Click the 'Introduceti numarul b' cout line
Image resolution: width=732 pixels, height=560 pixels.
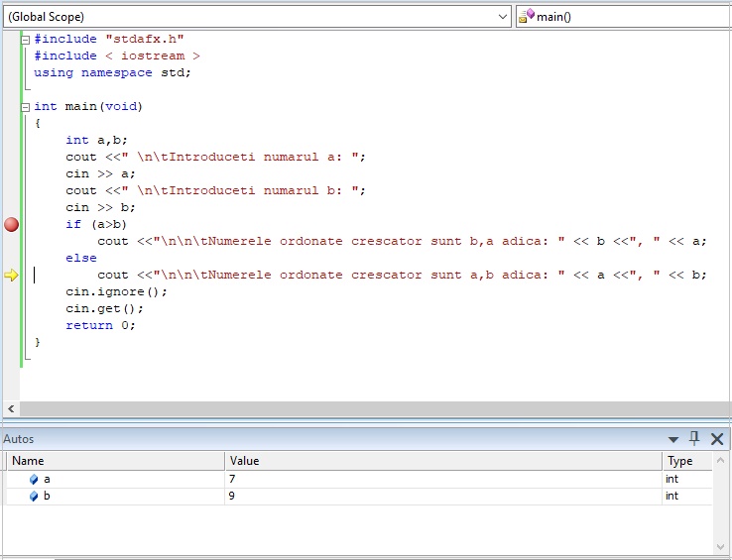(x=215, y=190)
